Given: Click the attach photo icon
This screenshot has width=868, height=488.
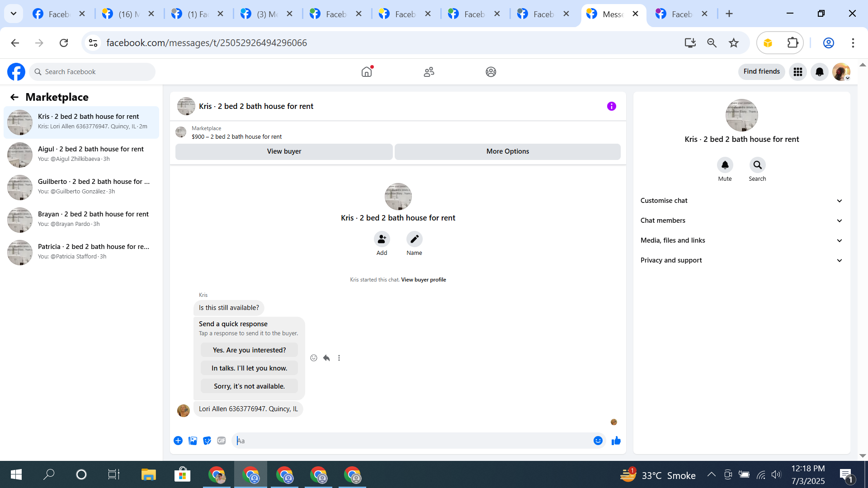Looking at the screenshot, I should pos(193,441).
